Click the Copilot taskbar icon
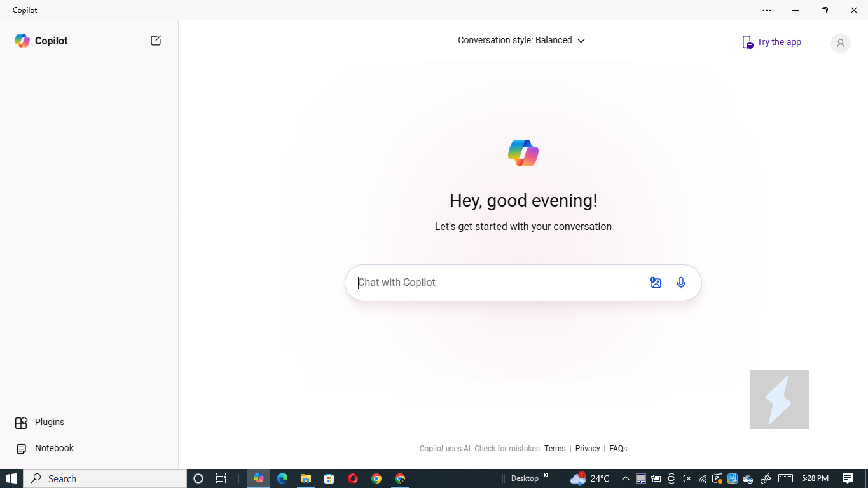Viewport: 868px width, 488px height. (259, 478)
